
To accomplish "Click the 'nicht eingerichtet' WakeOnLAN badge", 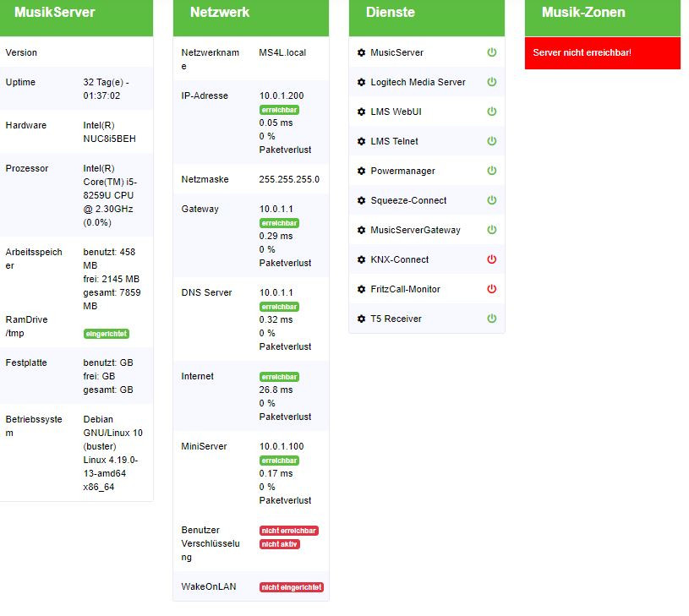I will click(x=292, y=587).
